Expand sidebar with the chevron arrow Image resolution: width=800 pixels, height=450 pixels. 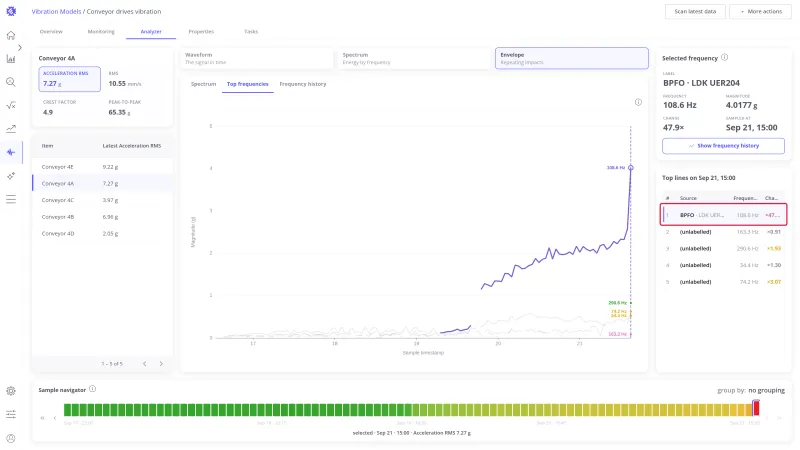point(20,47)
